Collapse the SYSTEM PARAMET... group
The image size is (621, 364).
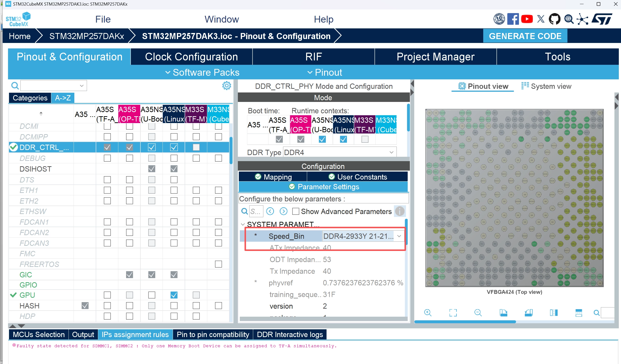pyautogui.click(x=243, y=224)
